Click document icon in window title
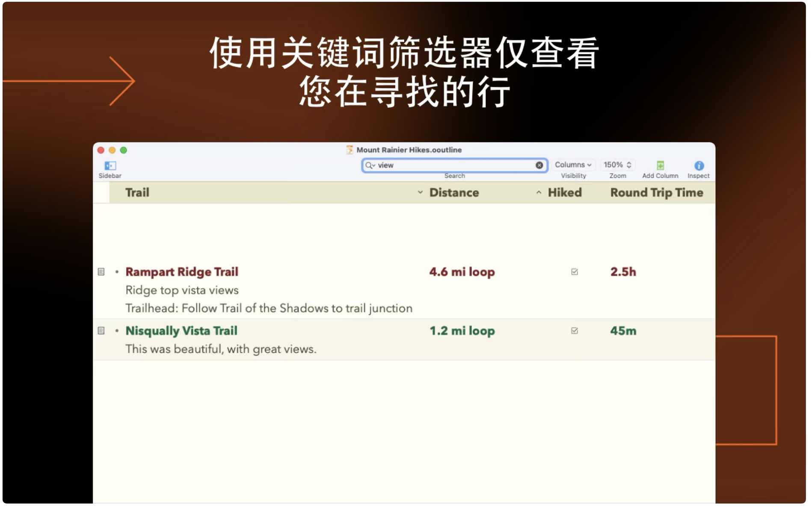This screenshot has height=507, width=812. (x=350, y=150)
